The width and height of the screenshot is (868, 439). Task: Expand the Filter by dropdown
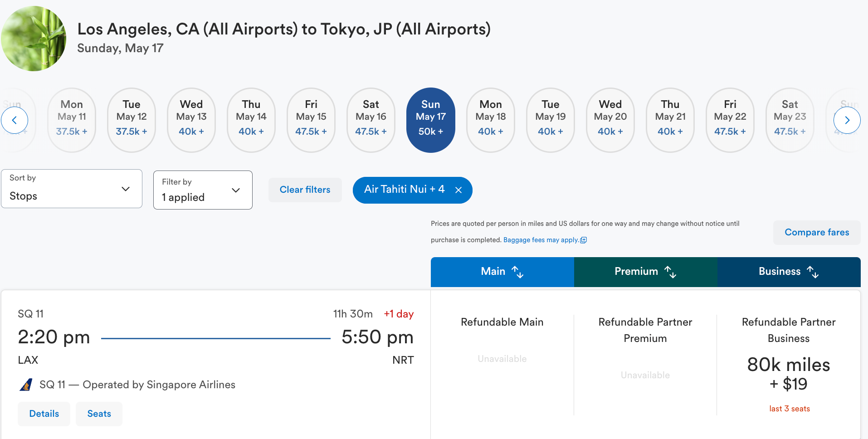pos(203,190)
